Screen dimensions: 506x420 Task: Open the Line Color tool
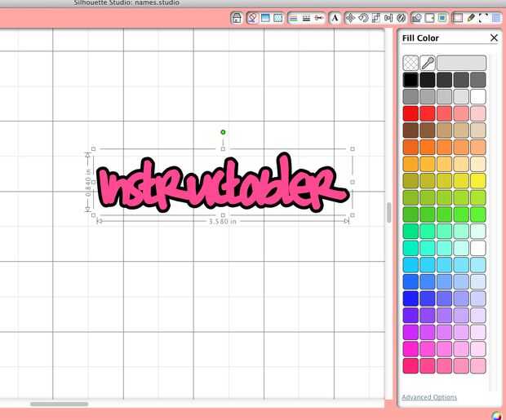point(293,18)
